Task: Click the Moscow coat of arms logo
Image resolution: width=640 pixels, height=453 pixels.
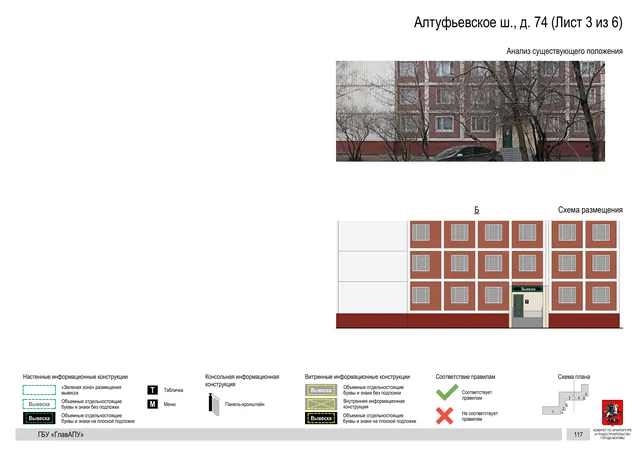Action: (x=612, y=413)
